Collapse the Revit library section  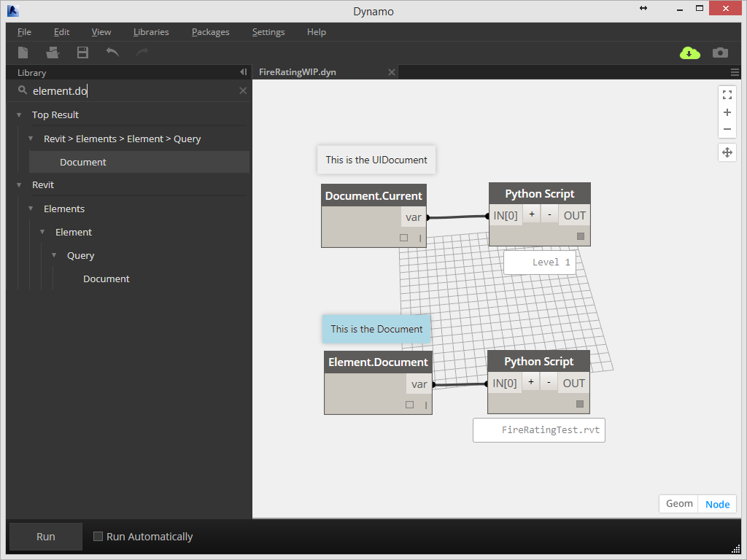[x=20, y=184]
